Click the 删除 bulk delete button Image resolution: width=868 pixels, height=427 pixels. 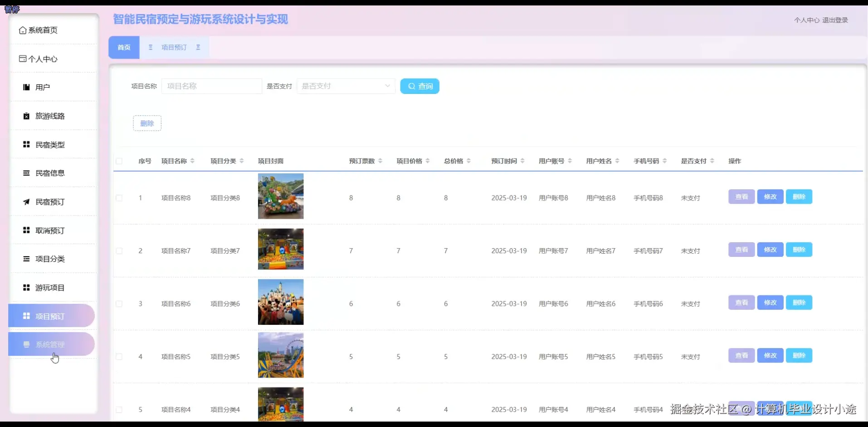[x=147, y=123]
